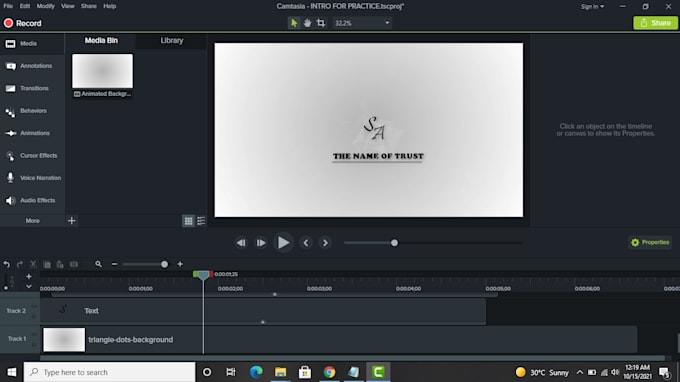Open the Audio Effects panel
The width and height of the screenshot is (680, 382).
32,200
